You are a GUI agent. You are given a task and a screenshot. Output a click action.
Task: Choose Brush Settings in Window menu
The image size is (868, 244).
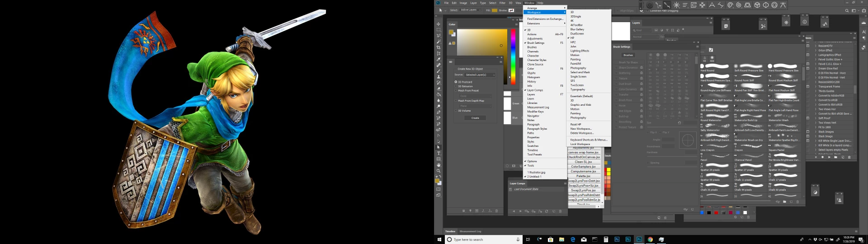[x=546, y=43]
